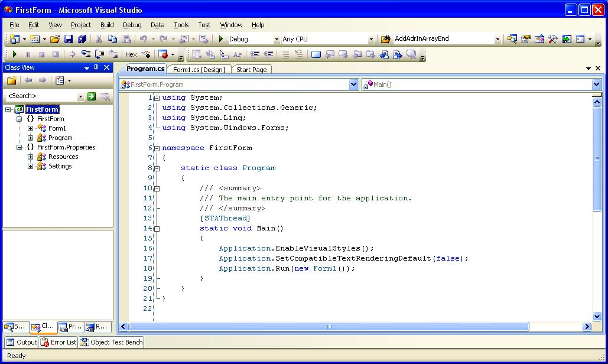
Task: Click the Paste clipboard icon
Action: [126, 39]
